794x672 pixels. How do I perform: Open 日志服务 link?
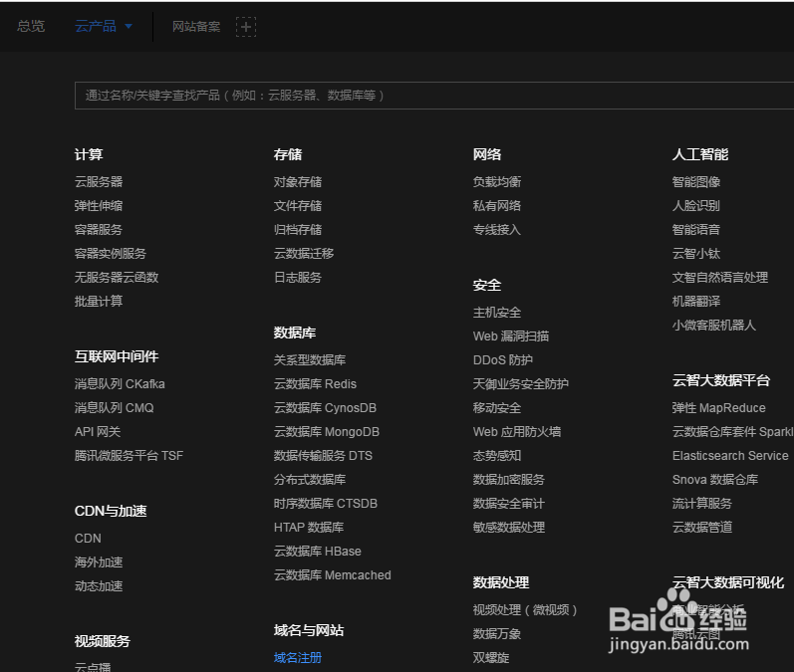298,277
